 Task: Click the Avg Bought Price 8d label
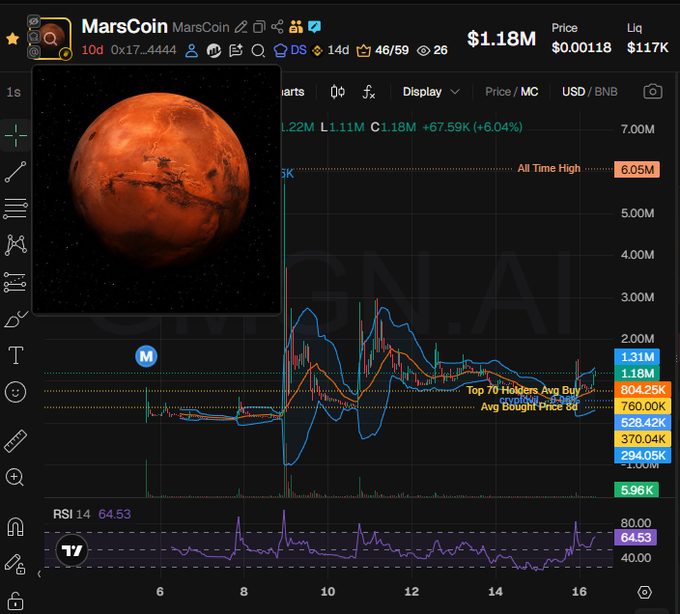529,407
